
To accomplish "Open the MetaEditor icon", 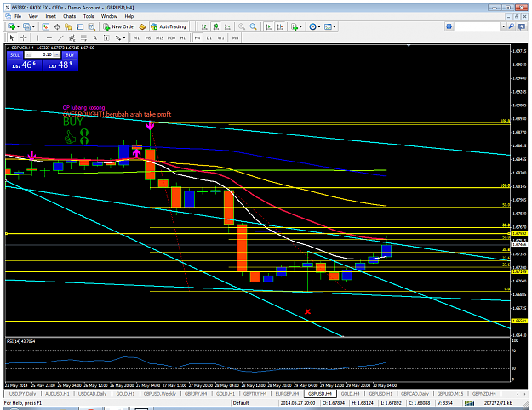I will [x=142, y=26].
